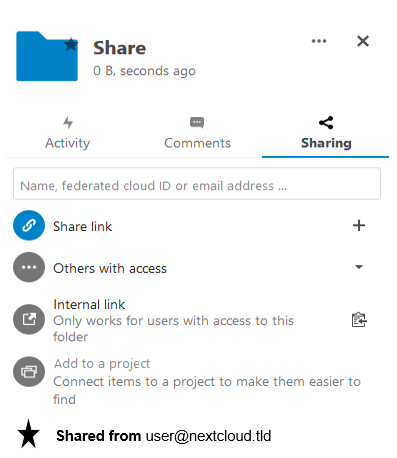
Task: Click the folder name Share heading
Action: 119,48
